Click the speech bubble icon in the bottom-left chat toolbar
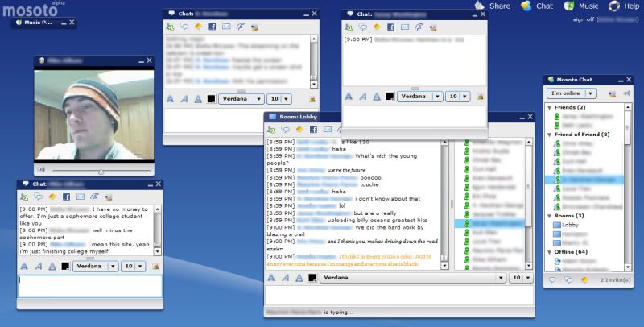Viewport: 644px width, 327px height. 38,197
